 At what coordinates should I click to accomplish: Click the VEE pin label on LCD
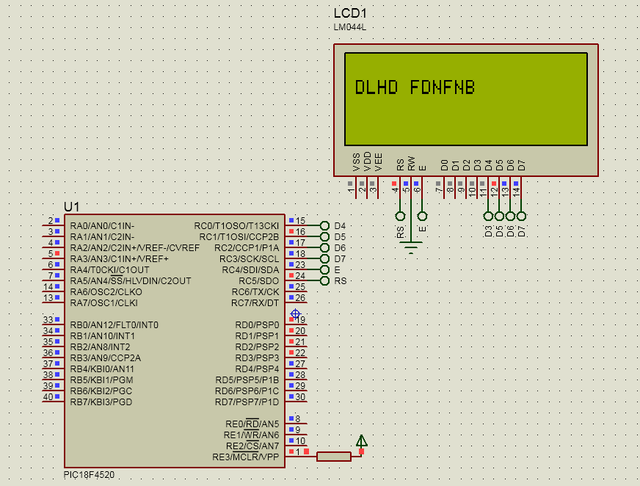tap(378, 162)
